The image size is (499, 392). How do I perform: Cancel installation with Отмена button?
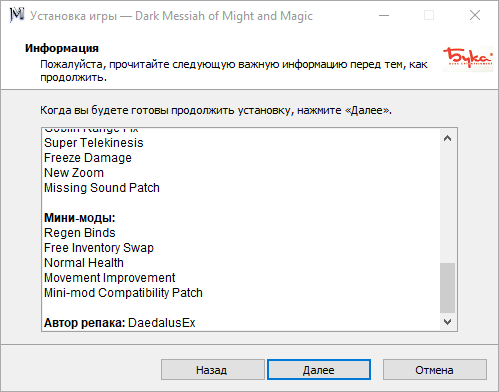[435, 370]
